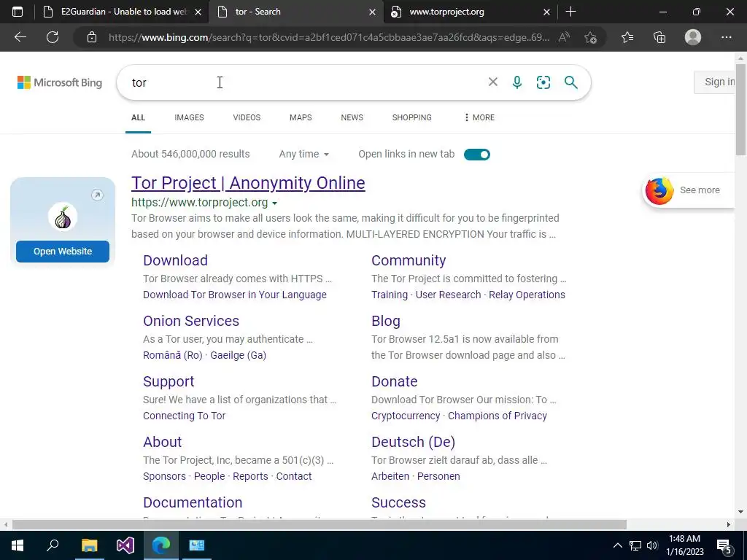
Task: Select the MAPS search tab
Action: (x=301, y=117)
